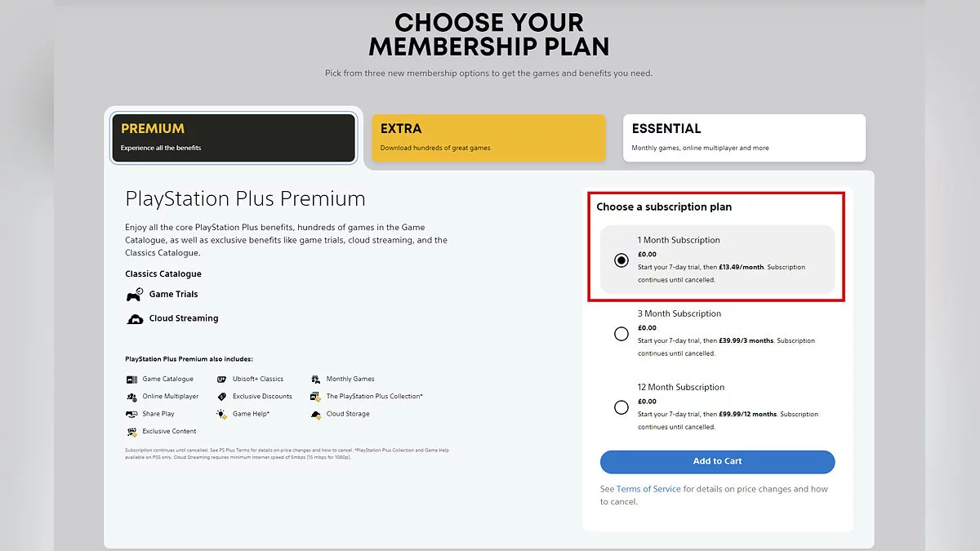Click the Online Multiplayer icon
This screenshot has height=551, width=980.
tap(131, 397)
